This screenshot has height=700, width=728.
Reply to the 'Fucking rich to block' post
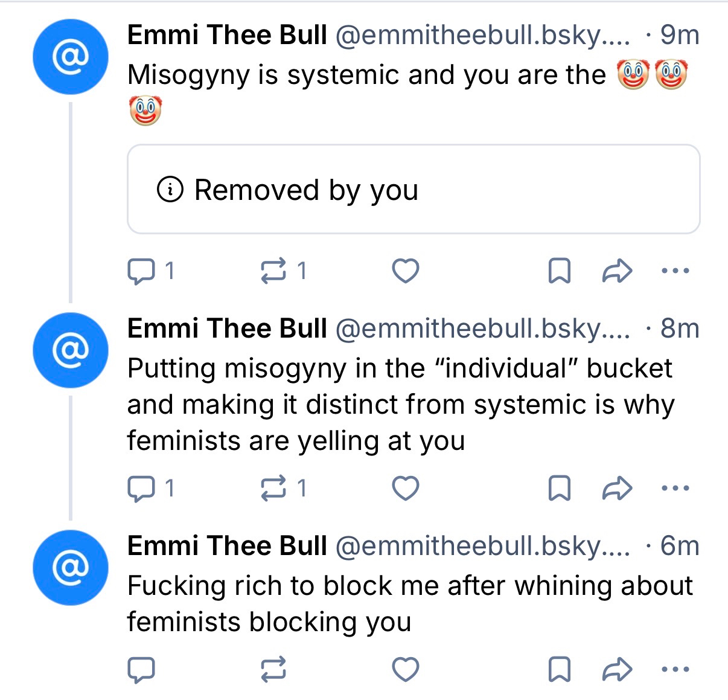(x=142, y=670)
